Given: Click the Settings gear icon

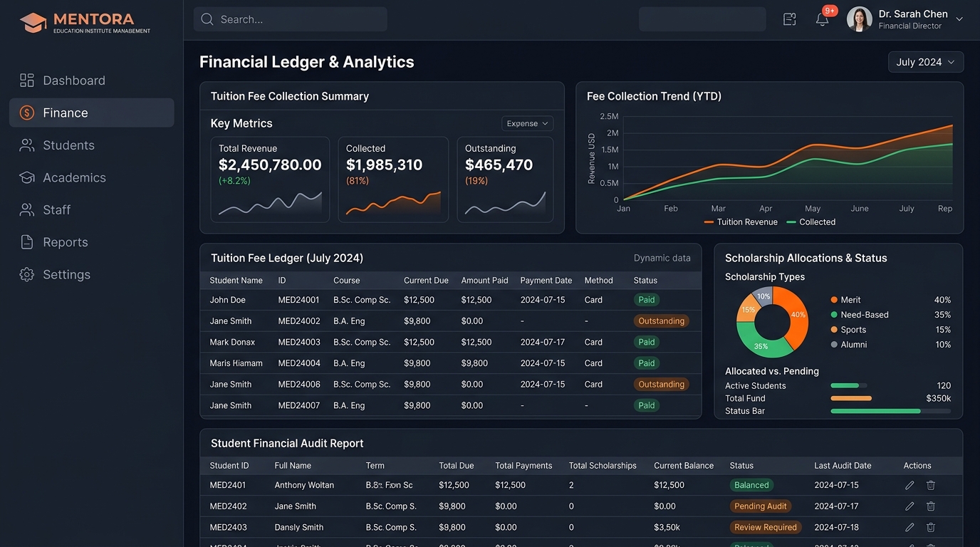Looking at the screenshot, I should tap(27, 274).
